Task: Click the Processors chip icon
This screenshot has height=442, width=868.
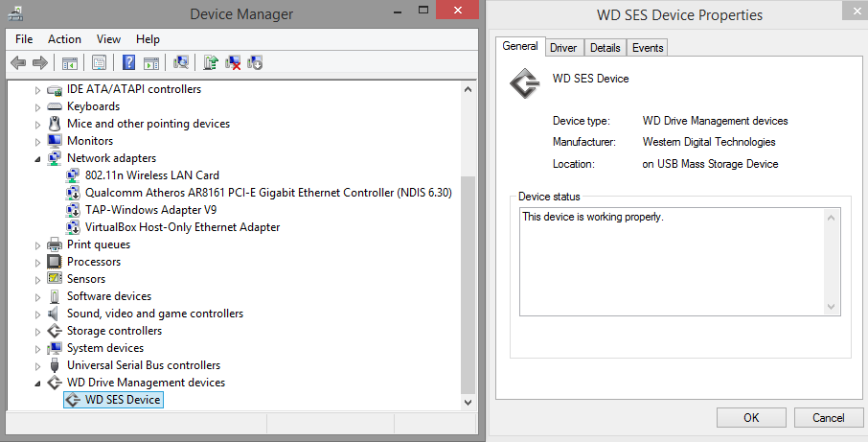Action: [x=55, y=262]
